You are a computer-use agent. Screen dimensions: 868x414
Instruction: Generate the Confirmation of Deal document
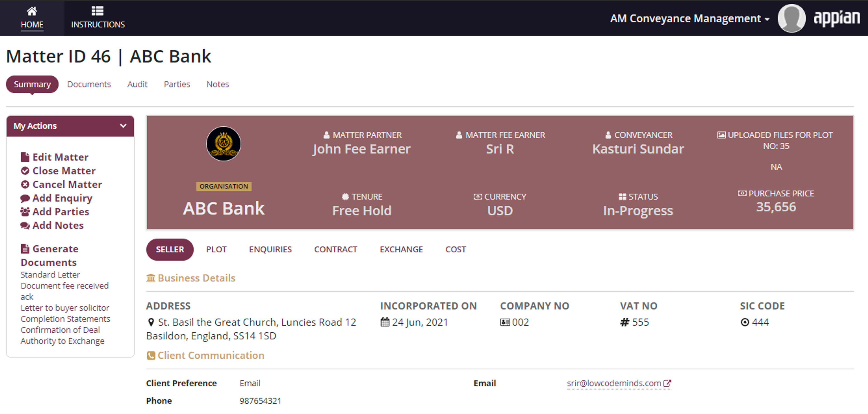[x=60, y=330]
